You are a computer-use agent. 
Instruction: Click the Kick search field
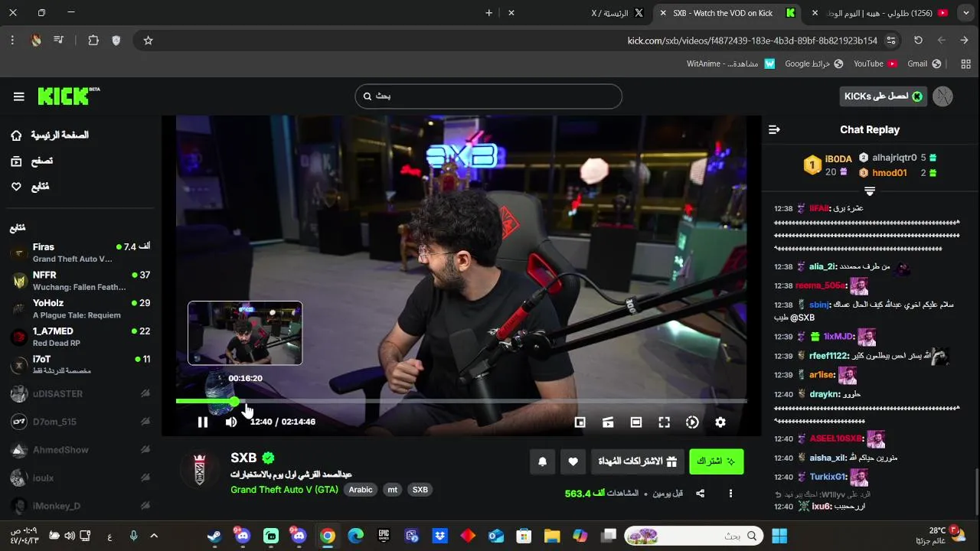tap(488, 96)
